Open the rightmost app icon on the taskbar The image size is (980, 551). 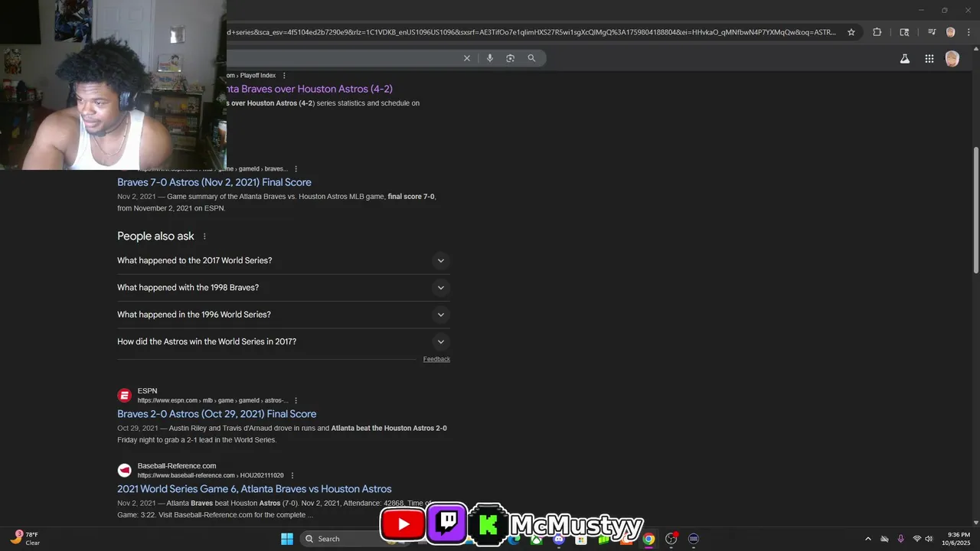tap(694, 539)
